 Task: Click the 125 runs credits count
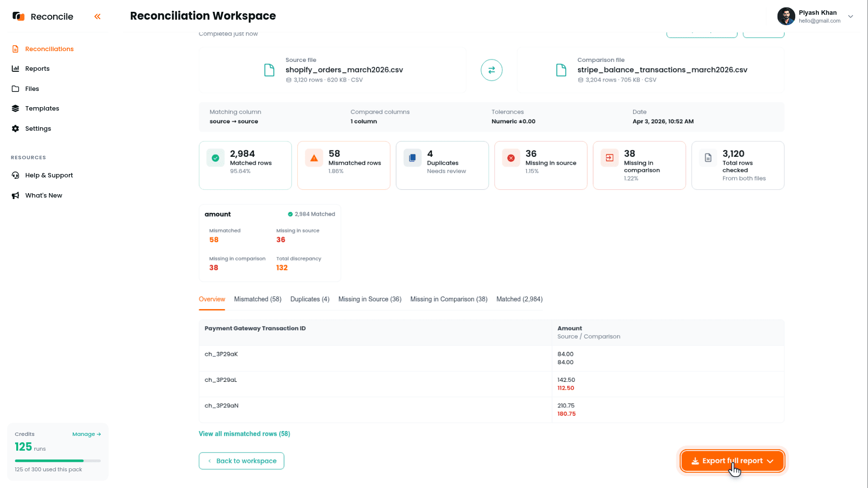[30, 447]
